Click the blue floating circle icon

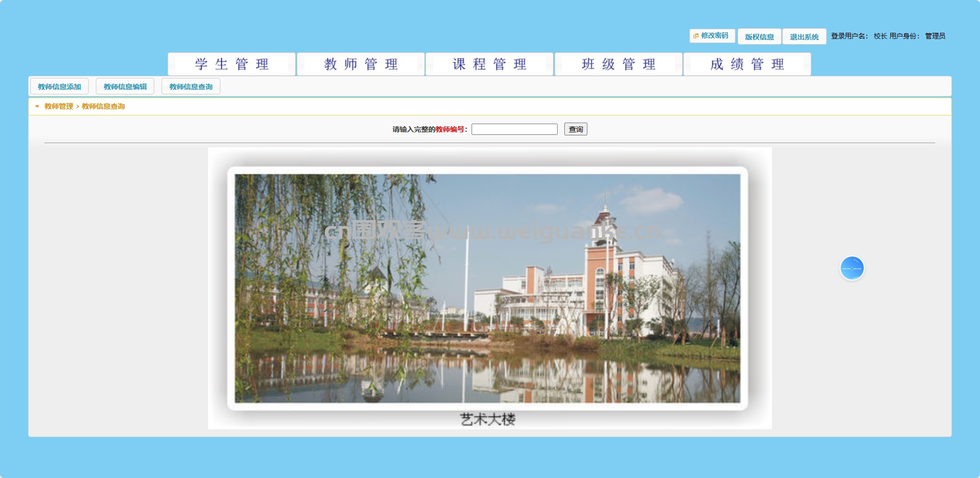click(x=852, y=268)
